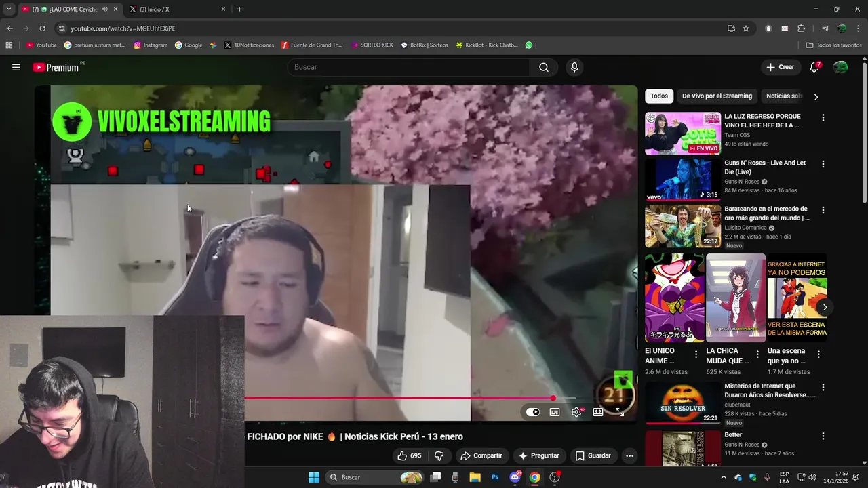This screenshot has height=488, width=868.
Task: Open the Crear create menu
Action: pos(781,67)
